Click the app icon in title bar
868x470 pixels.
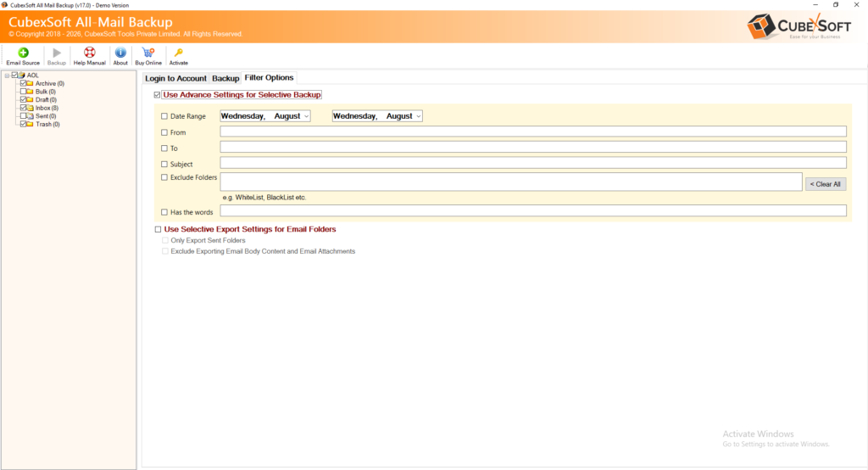pos(4,5)
